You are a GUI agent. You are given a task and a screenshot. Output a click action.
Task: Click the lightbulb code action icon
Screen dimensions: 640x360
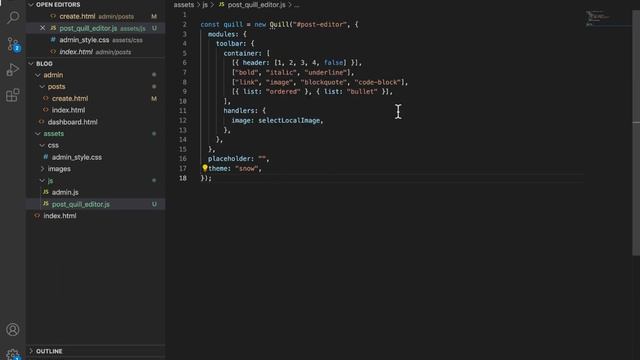tap(204, 168)
